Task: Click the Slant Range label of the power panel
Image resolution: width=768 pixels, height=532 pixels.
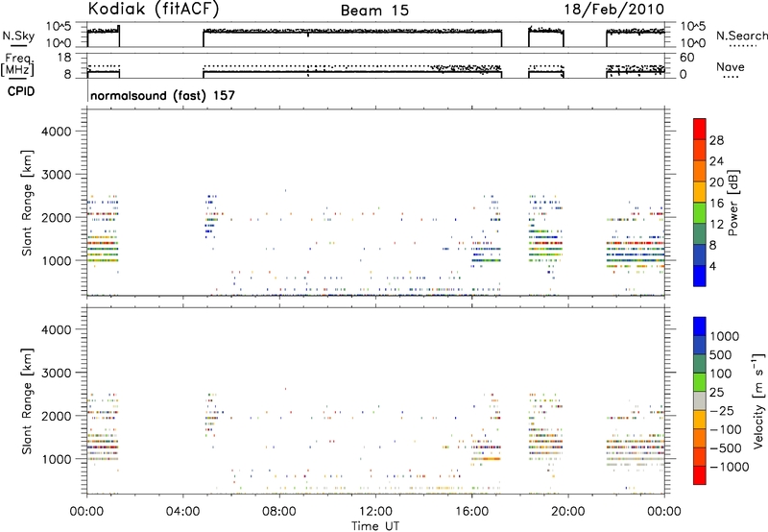Action: point(27,203)
